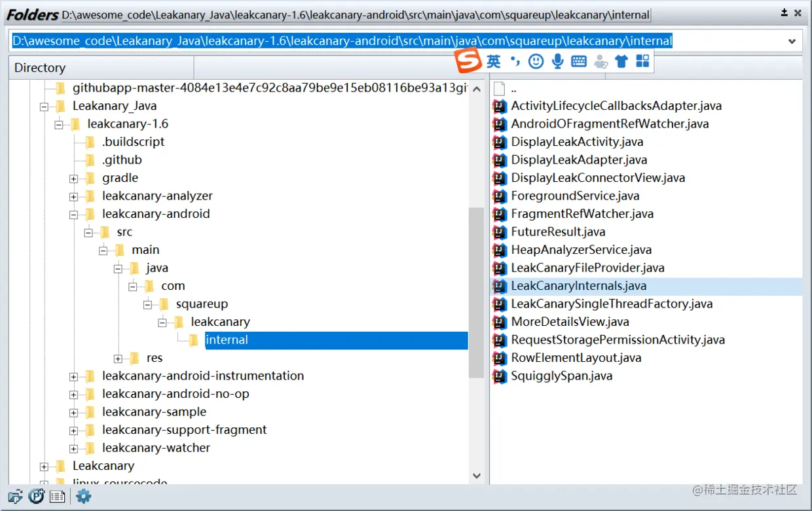Collapse the leakcanary-1.6 tree node

pyautogui.click(x=59, y=124)
